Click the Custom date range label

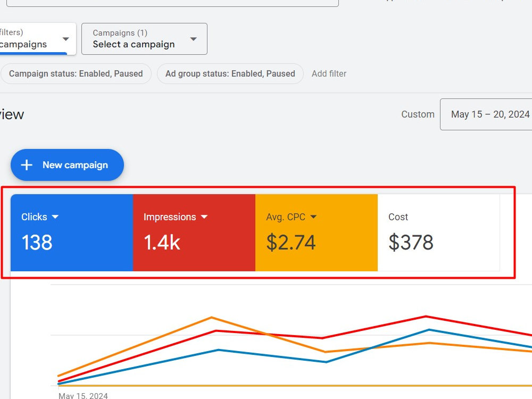pos(418,114)
